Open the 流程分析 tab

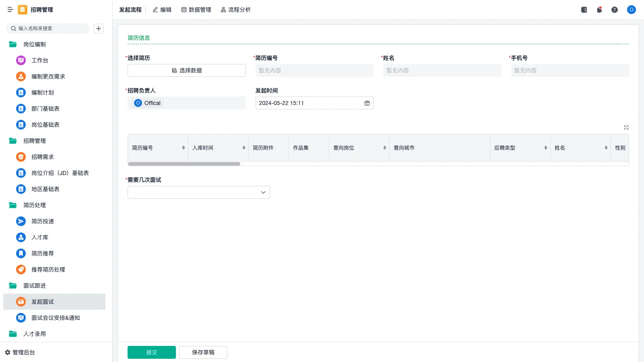click(x=235, y=10)
